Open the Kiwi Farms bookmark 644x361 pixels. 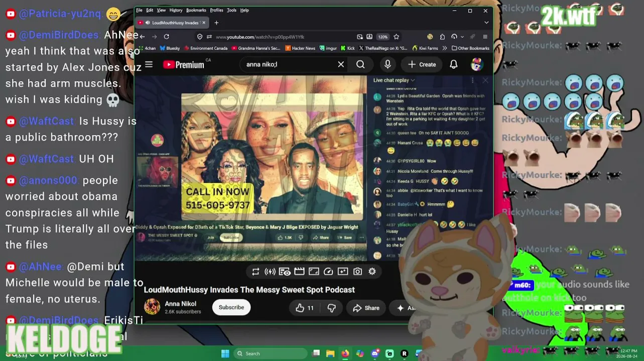[425, 49]
